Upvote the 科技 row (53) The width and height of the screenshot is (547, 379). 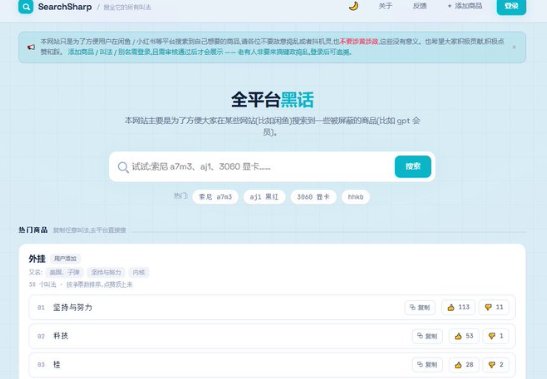464,336
